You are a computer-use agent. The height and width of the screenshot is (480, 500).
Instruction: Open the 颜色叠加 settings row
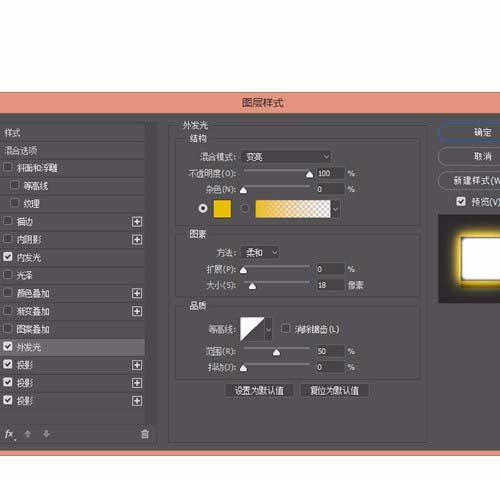[x=72, y=293]
